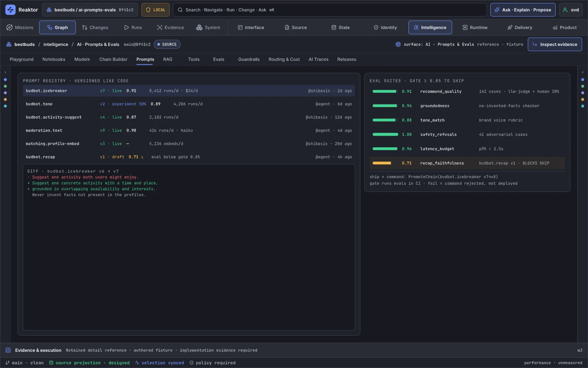The image size is (588, 368).
Task: Click the Identity shield icon
Action: tap(376, 28)
